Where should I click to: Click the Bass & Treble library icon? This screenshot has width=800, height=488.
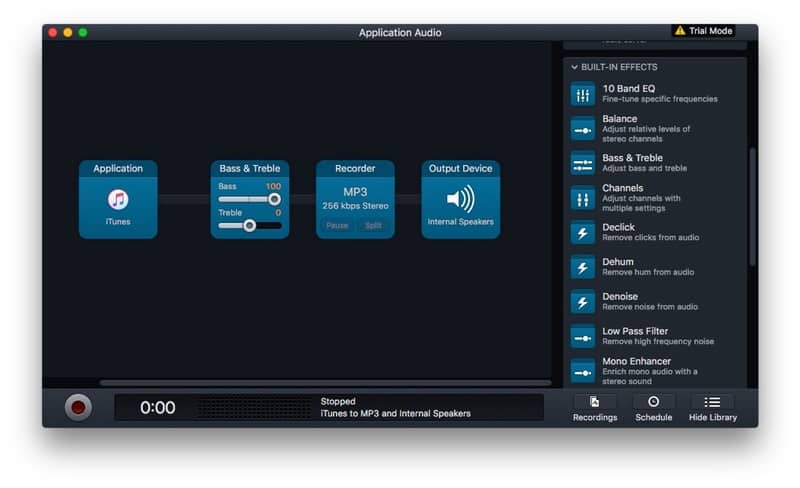[583, 163]
